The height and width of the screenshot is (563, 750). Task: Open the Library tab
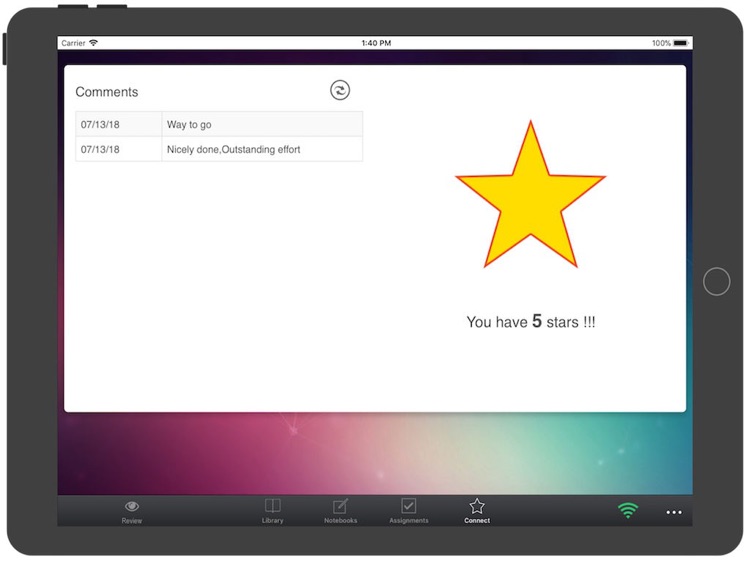point(273,511)
